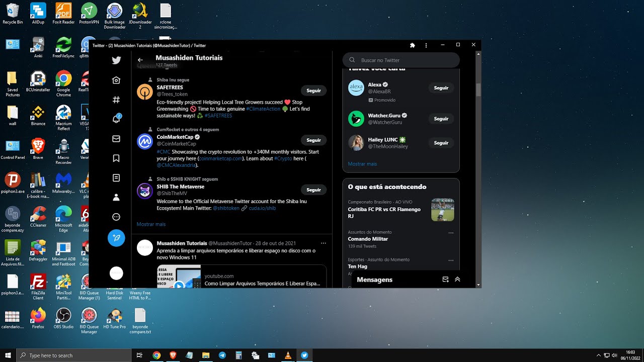Open Windows Start button
The width and height of the screenshot is (644, 362).
tap(8, 355)
